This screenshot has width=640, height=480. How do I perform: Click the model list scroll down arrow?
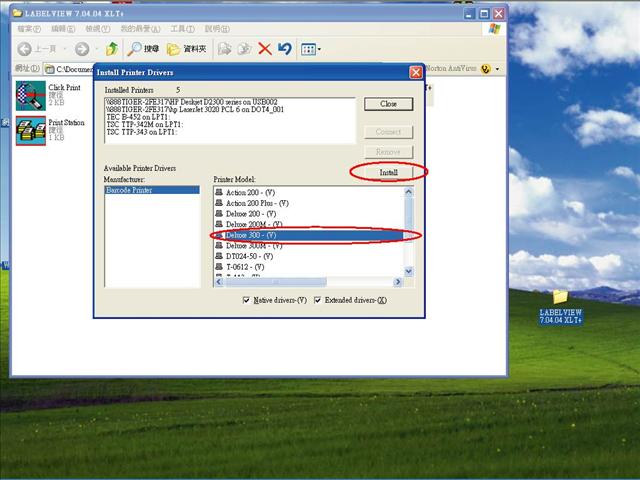tap(409, 271)
